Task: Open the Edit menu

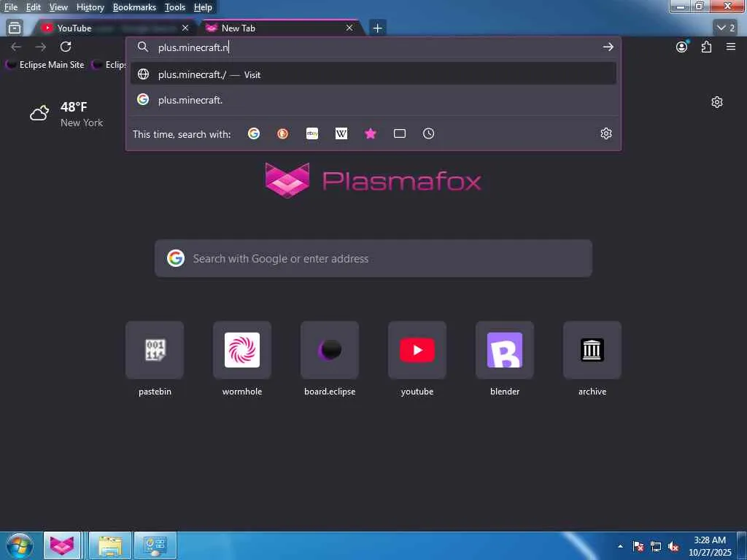Action: [34, 7]
